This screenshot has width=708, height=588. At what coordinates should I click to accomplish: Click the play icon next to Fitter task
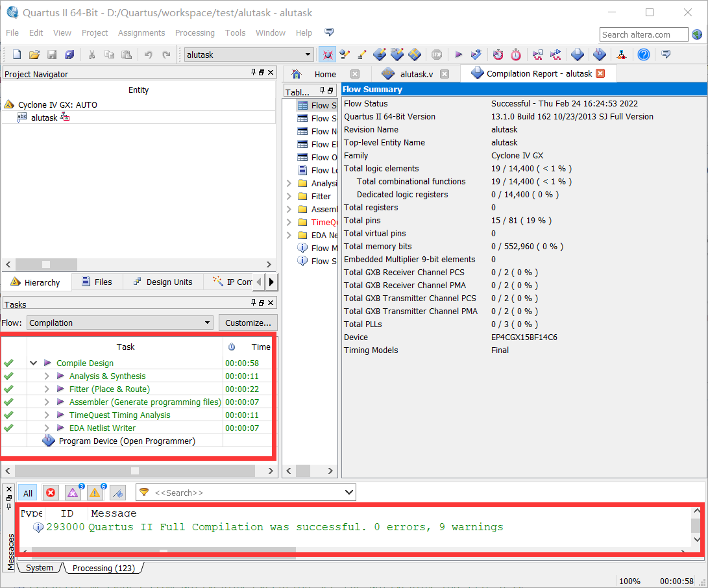pos(60,389)
